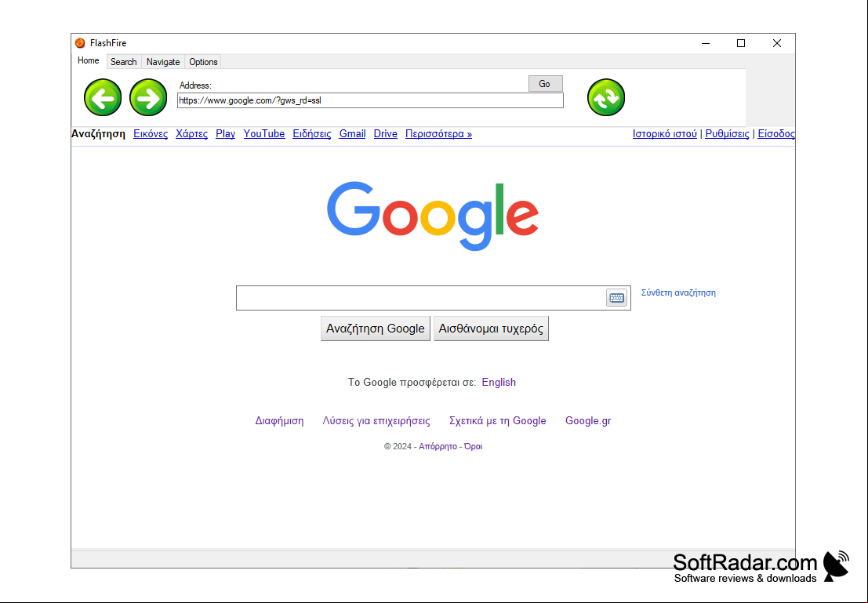This screenshot has height=603, width=868.
Task: Open the Διαφήμιση link
Action: coord(280,421)
